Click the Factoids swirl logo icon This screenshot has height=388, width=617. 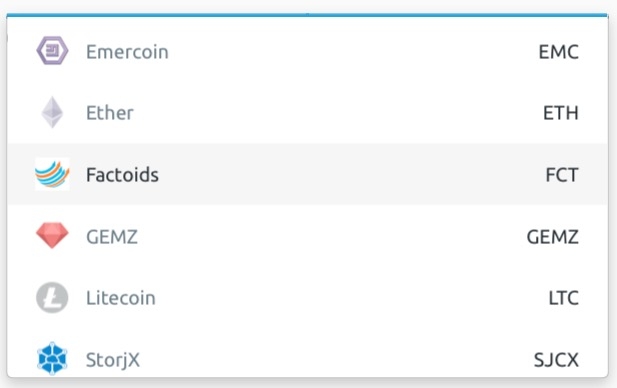[52, 174]
